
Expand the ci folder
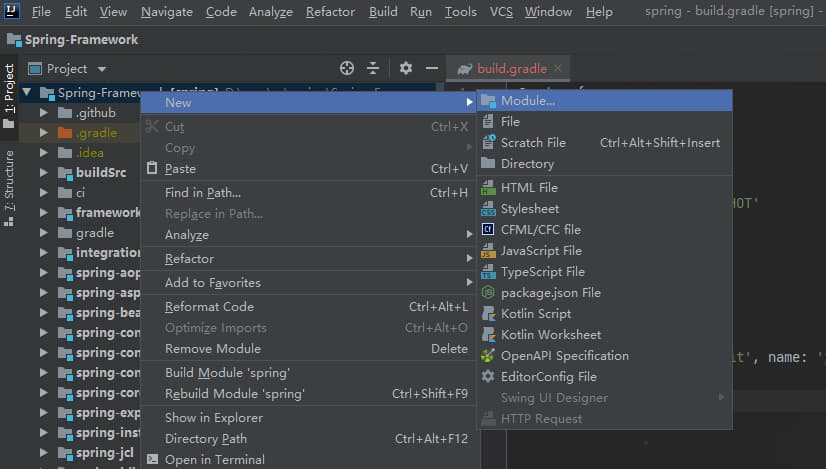[x=44, y=193]
